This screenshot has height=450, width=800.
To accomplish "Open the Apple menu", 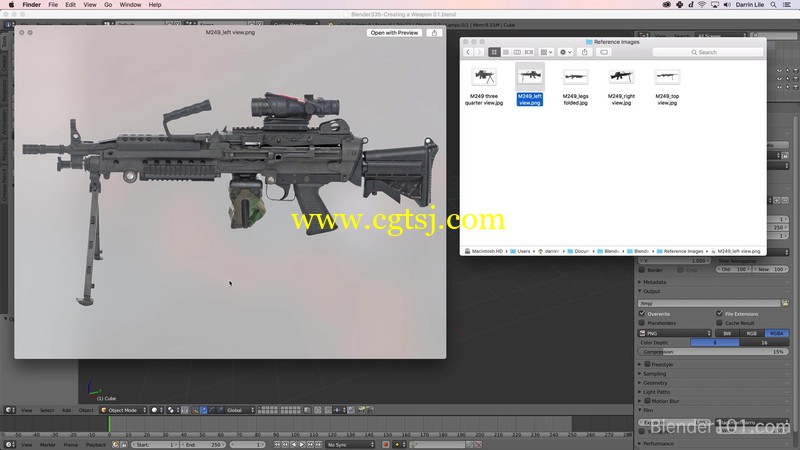I will click(x=11, y=5).
